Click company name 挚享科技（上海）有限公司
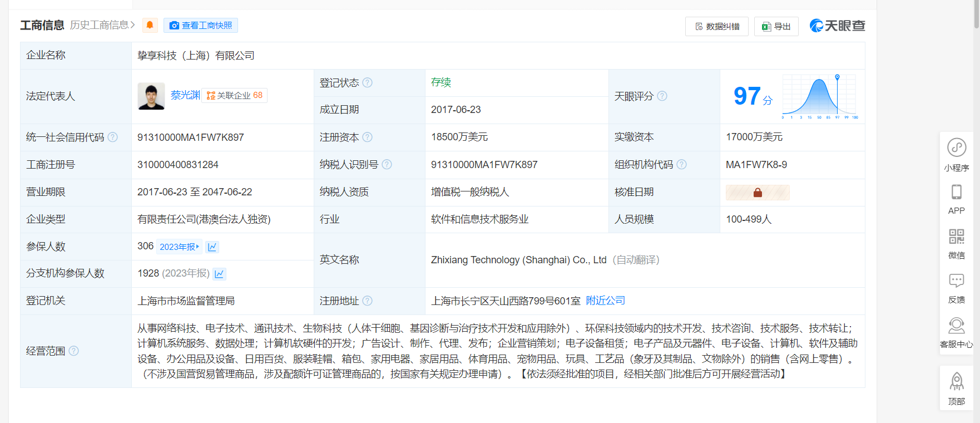 (196, 56)
